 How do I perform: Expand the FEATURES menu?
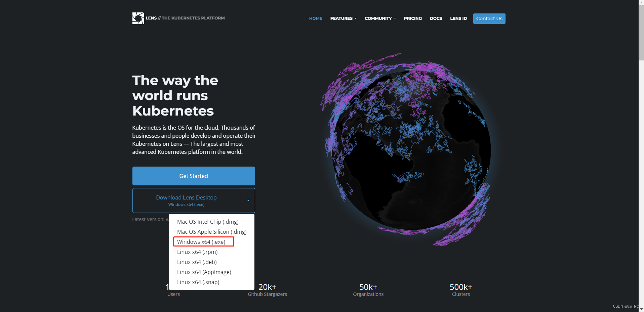tap(343, 18)
